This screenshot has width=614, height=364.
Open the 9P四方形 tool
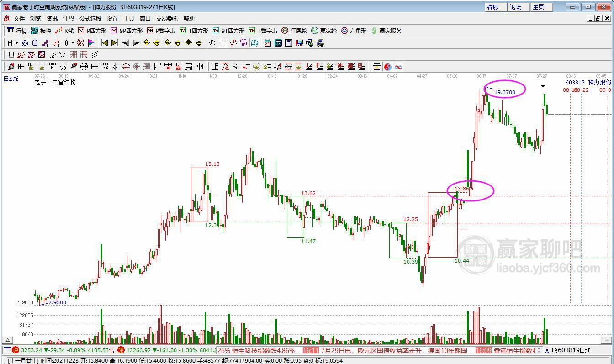coord(127,31)
